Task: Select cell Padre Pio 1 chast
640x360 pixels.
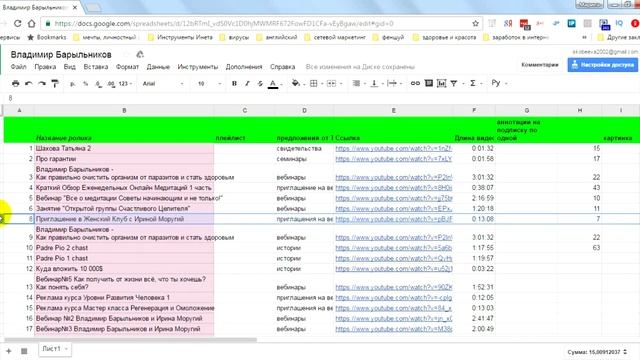Action: click(124, 258)
